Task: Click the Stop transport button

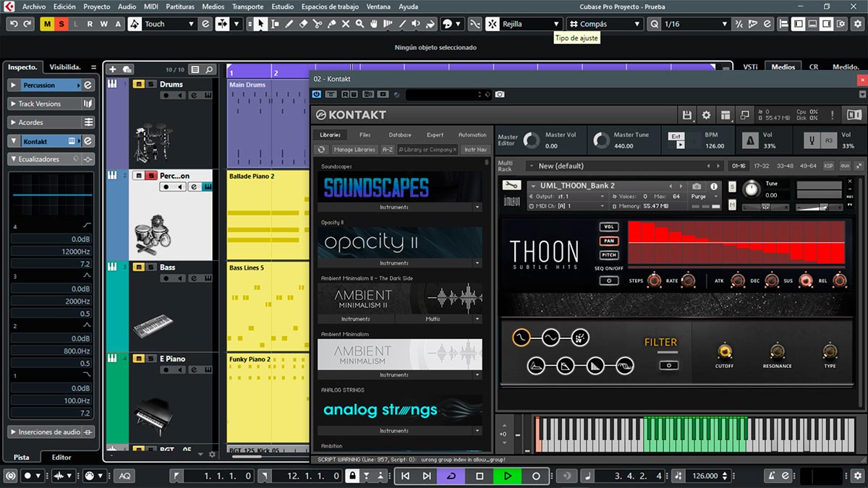Action: 480,476
